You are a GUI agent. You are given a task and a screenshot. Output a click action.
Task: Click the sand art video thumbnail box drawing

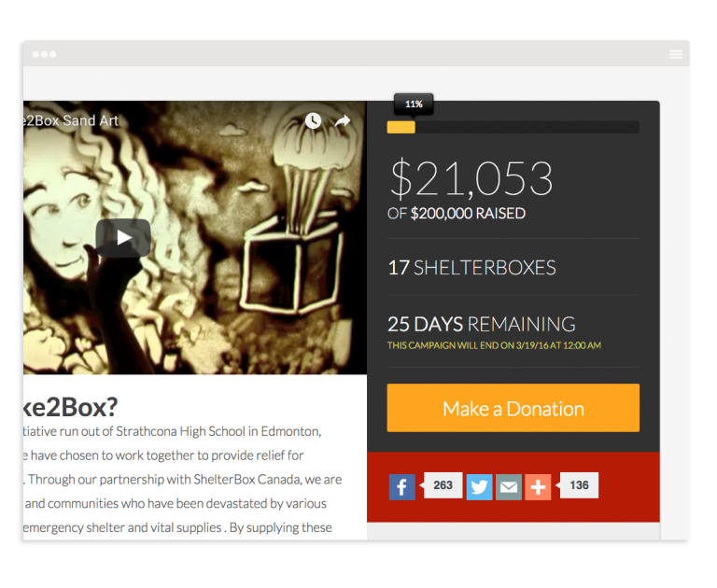click(x=294, y=262)
